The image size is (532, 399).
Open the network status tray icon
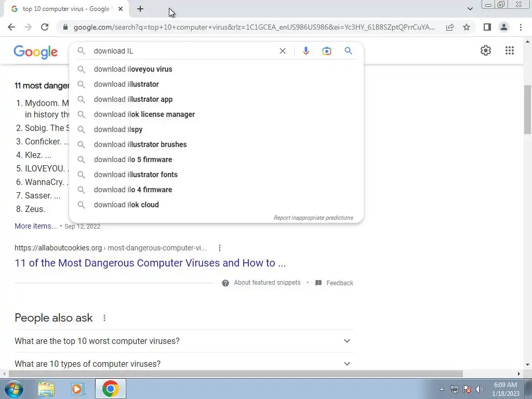click(454, 390)
